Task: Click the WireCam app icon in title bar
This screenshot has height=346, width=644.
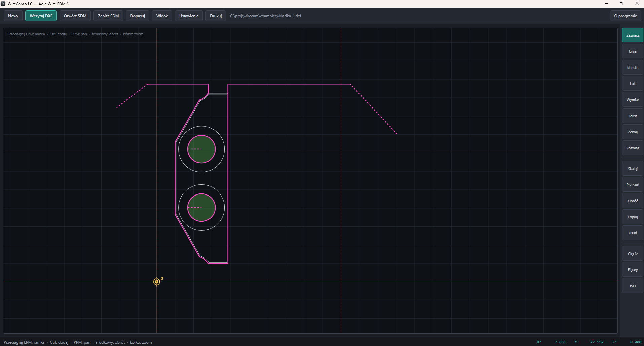Action: tap(3, 4)
